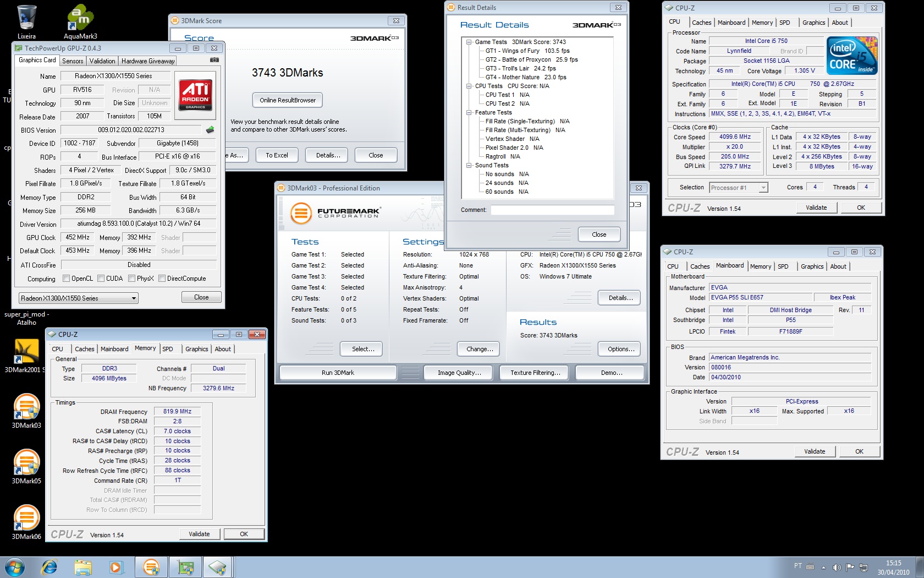The height and width of the screenshot is (578, 924).
Task: Launch the 3DMark05 desktop shortcut
Action: [26, 462]
